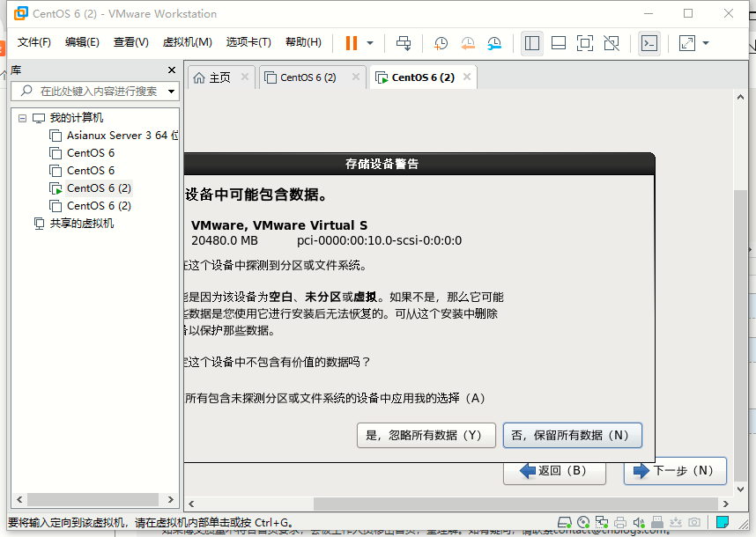The height and width of the screenshot is (537, 756).
Task: Open the 编辑(E) menu
Action: tap(82, 42)
